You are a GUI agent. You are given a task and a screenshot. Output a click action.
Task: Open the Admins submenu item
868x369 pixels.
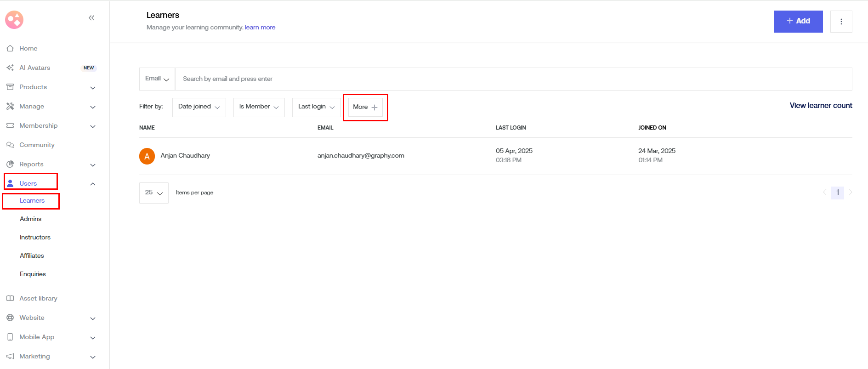31,219
